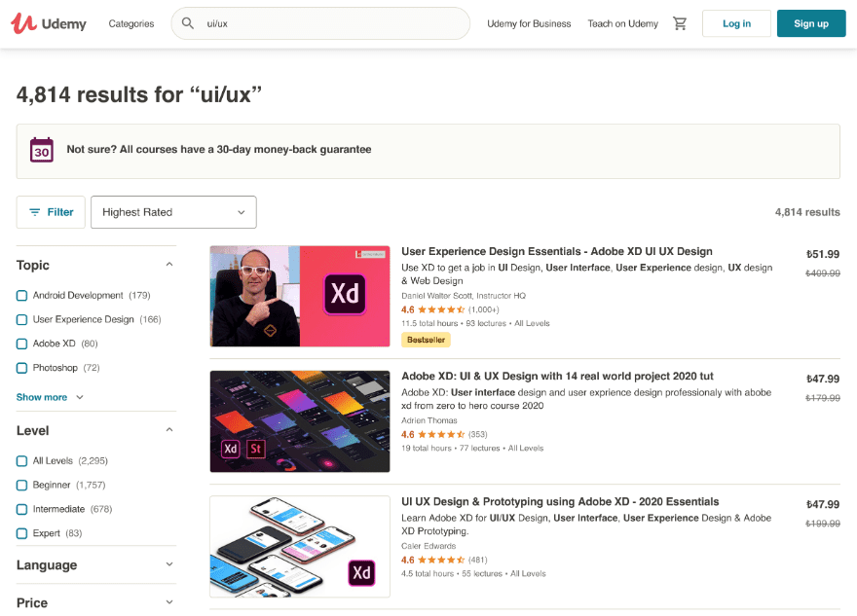Click the Show more topics link
857x616 pixels.
[43, 397]
